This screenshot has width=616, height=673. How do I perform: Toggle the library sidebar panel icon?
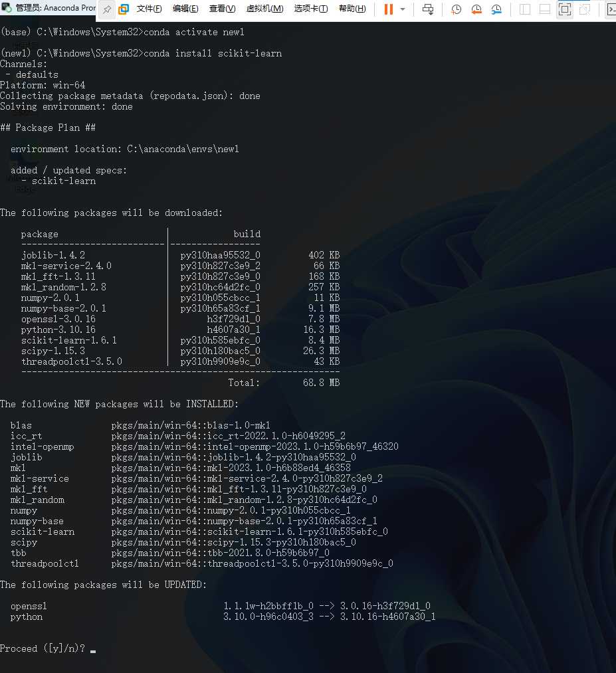[x=524, y=9]
